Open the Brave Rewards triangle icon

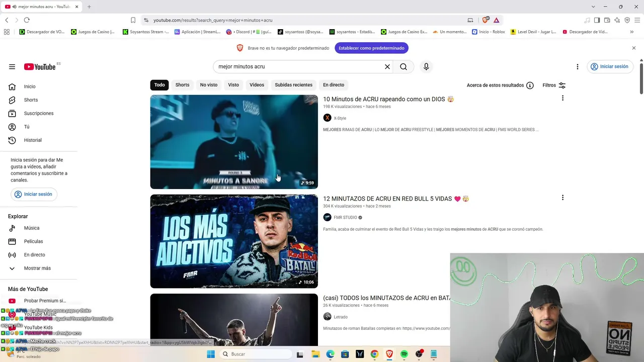pos(497,20)
